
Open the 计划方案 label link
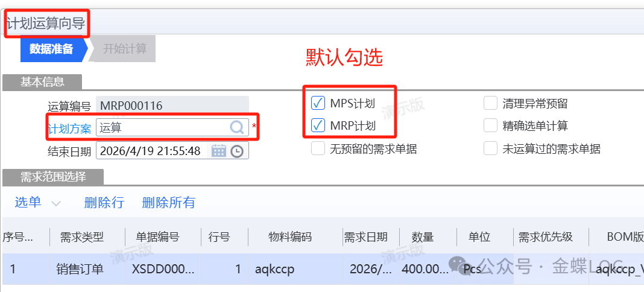pos(69,128)
